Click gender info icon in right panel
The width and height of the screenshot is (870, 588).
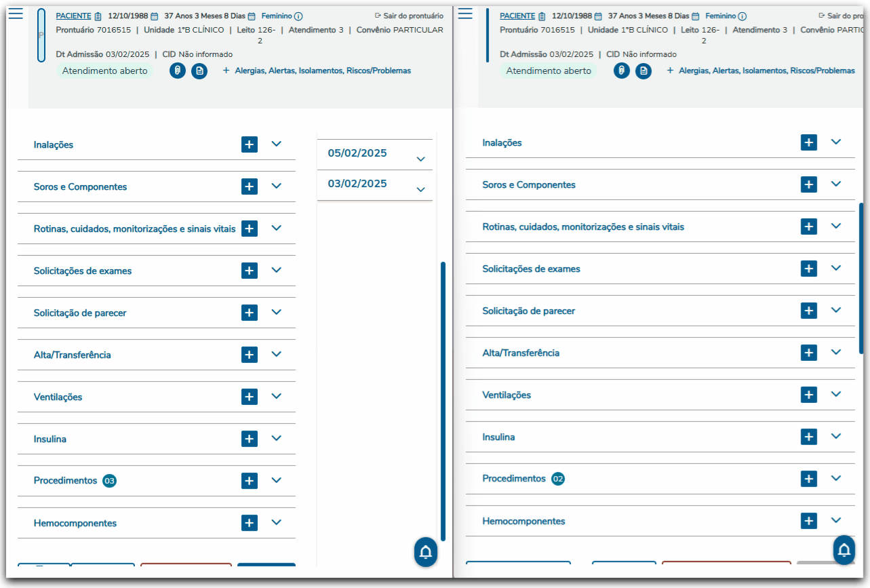(743, 16)
